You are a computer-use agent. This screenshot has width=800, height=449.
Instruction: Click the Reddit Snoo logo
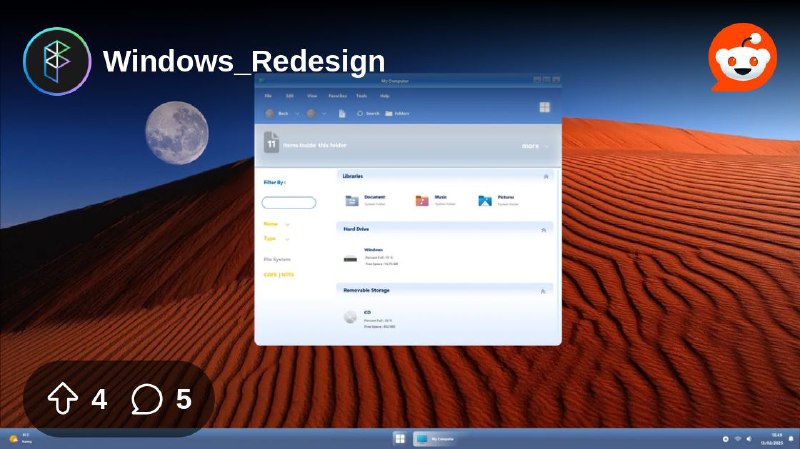(x=742, y=57)
